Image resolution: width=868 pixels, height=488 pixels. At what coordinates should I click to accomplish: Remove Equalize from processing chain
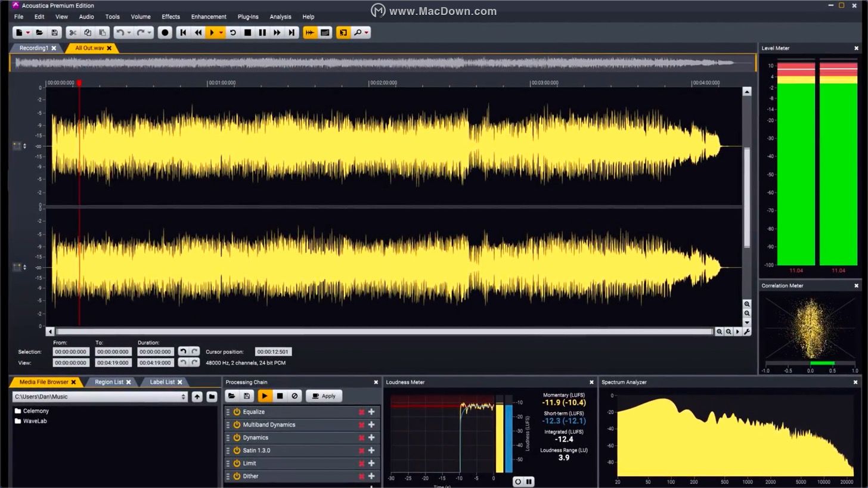pyautogui.click(x=361, y=412)
